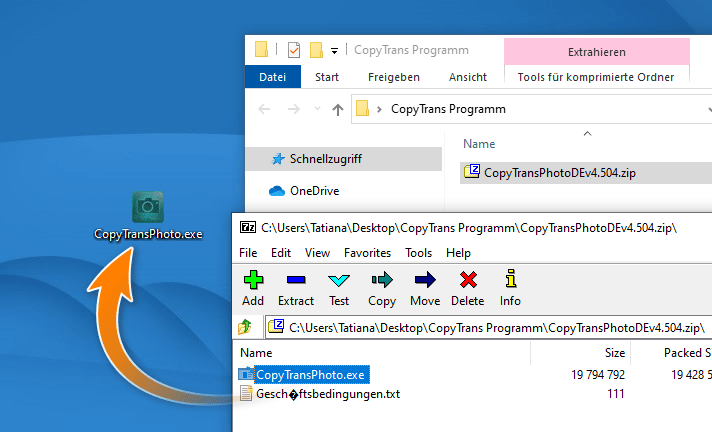Open the Datei tab in Explorer

[x=272, y=77]
